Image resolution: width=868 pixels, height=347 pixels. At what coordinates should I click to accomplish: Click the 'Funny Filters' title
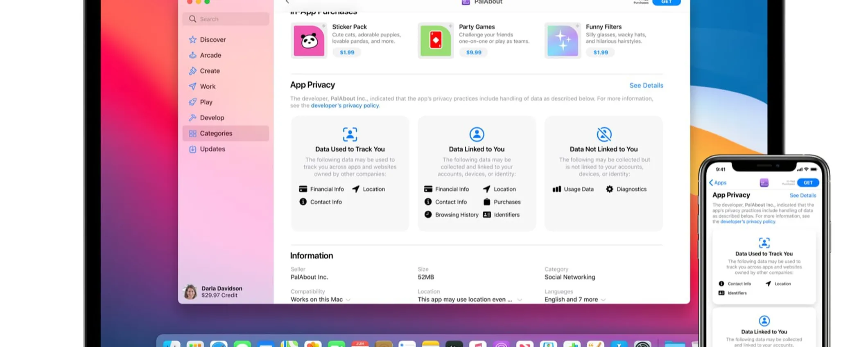pyautogui.click(x=604, y=27)
